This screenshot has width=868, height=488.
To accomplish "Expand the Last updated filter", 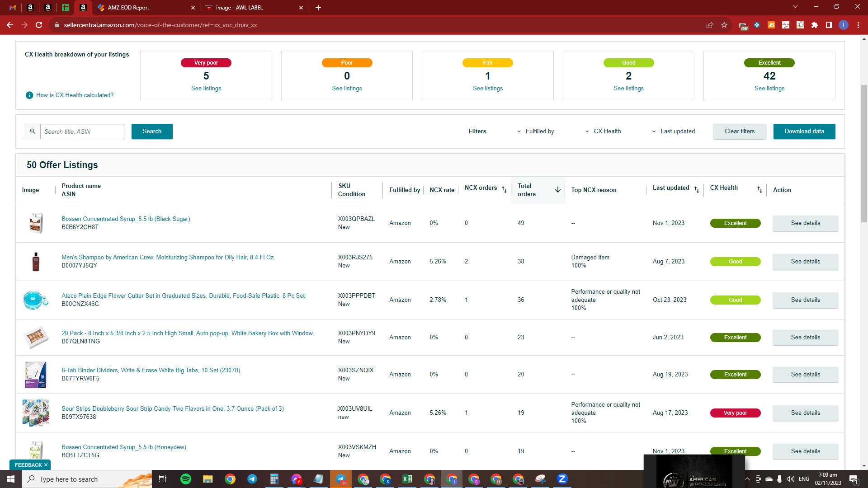I will point(674,131).
